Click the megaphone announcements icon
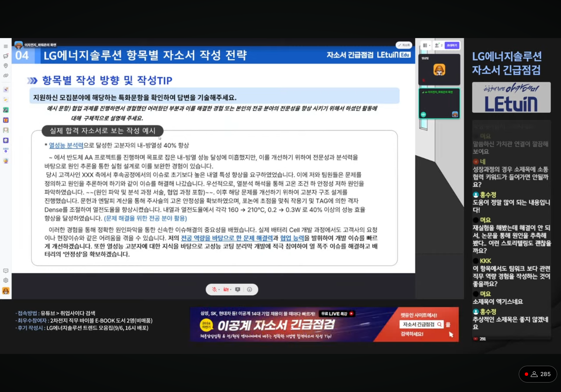 point(6,56)
